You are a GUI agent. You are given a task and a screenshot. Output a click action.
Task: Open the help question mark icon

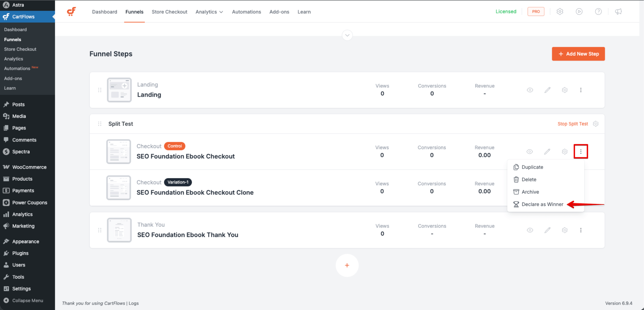598,12
